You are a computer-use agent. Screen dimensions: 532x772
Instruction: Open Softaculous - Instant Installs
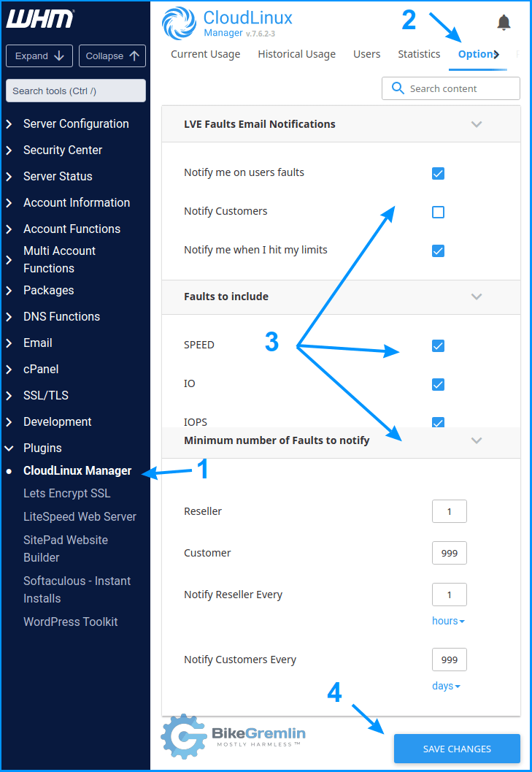click(x=77, y=589)
